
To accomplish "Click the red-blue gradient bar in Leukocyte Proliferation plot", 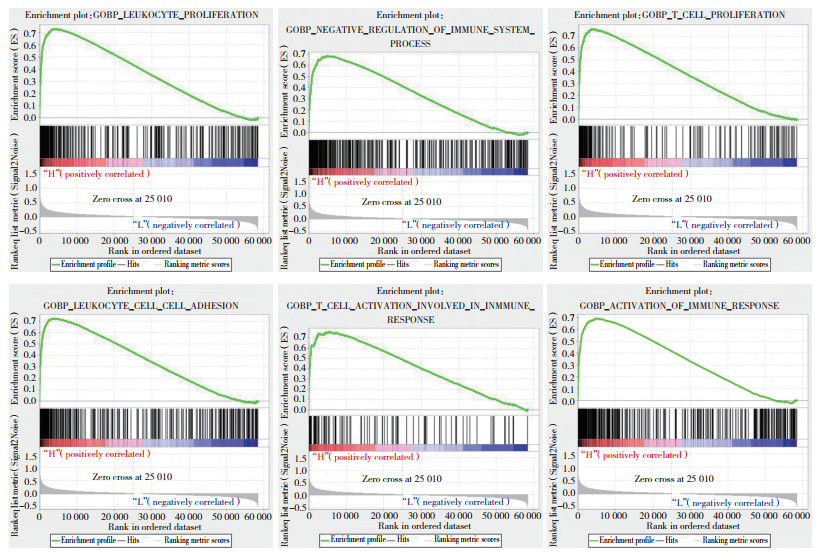I will [148, 162].
